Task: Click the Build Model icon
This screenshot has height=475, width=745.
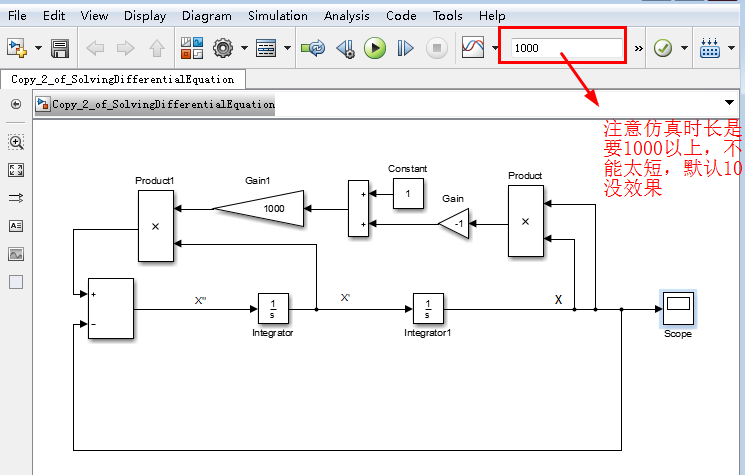Action: pyautogui.click(x=710, y=48)
